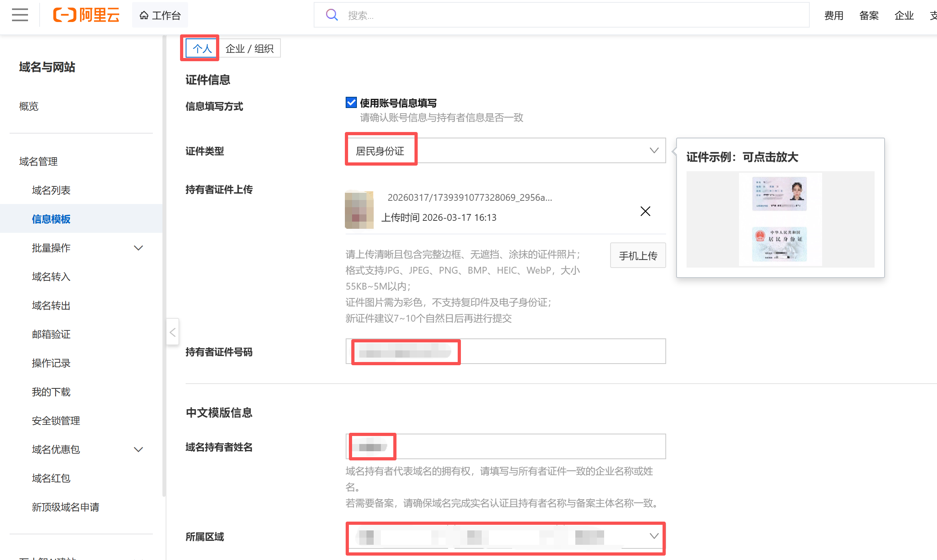
Task: Switch to the 企业 / 组织 tab
Action: pos(249,48)
